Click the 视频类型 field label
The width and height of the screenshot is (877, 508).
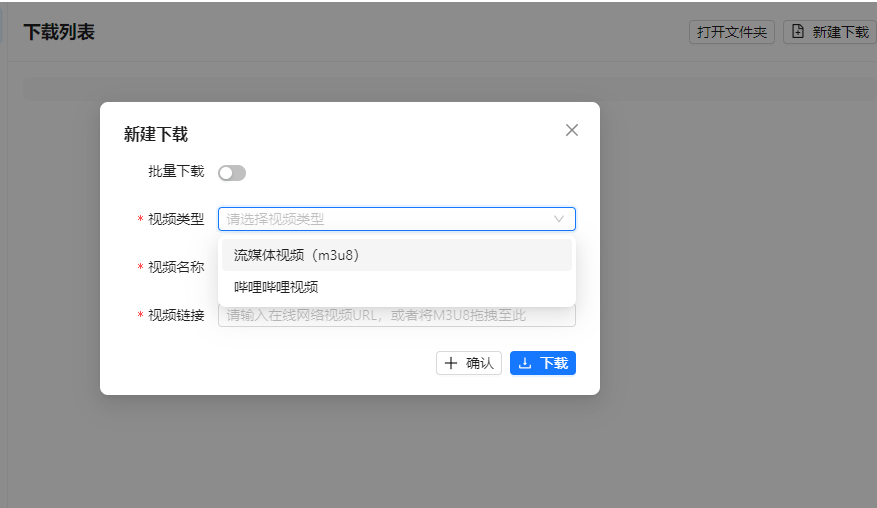pos(176,219)
